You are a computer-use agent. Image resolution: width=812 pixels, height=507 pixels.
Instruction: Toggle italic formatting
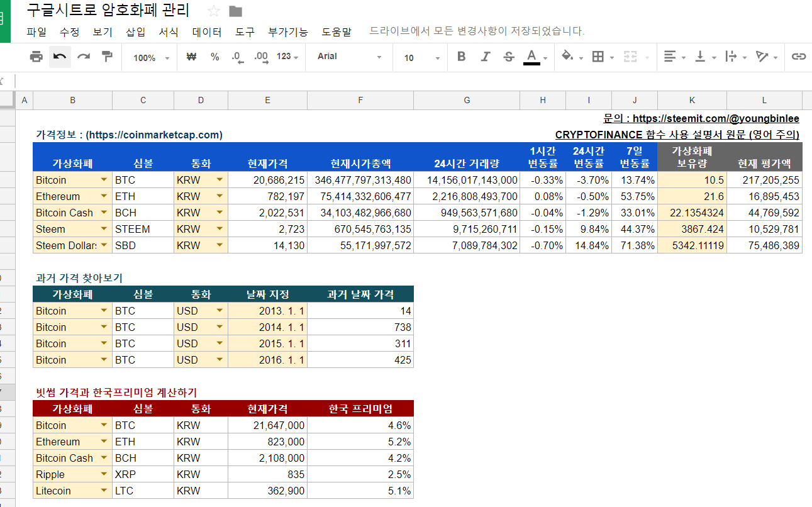click(485, 57)
